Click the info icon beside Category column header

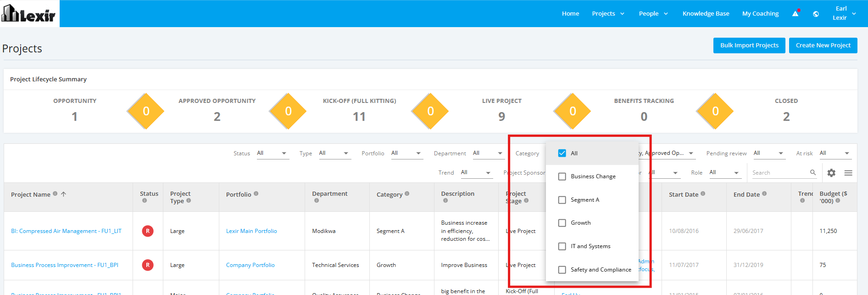(407, 193)
